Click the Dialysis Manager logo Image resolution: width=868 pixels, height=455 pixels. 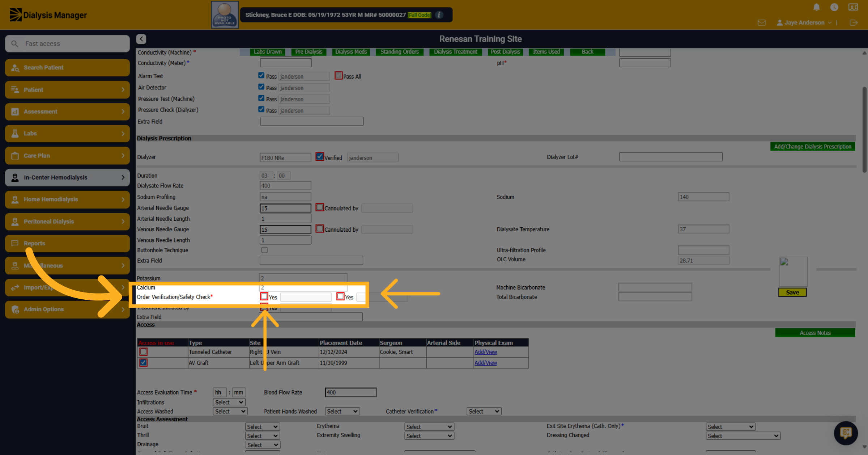click(x=48, y=15)
